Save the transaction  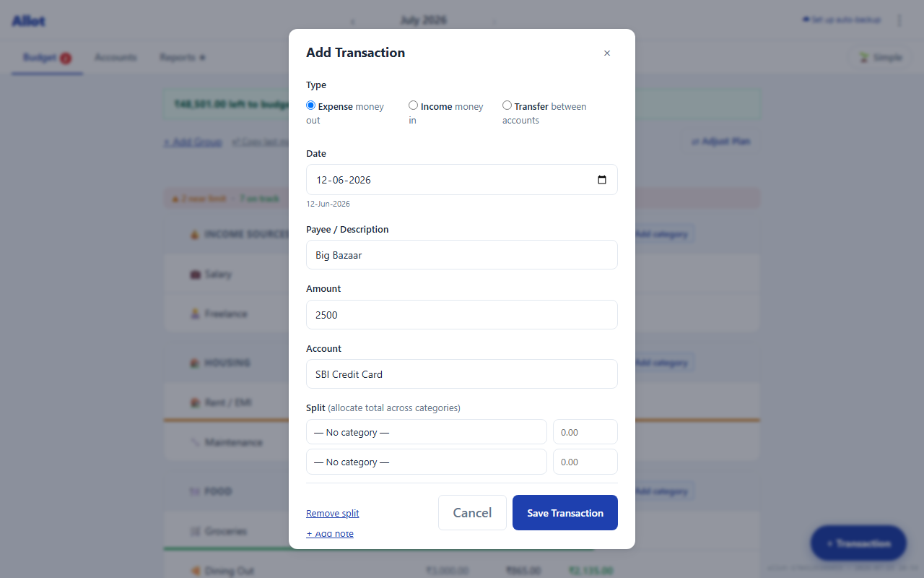click(565, 512)
